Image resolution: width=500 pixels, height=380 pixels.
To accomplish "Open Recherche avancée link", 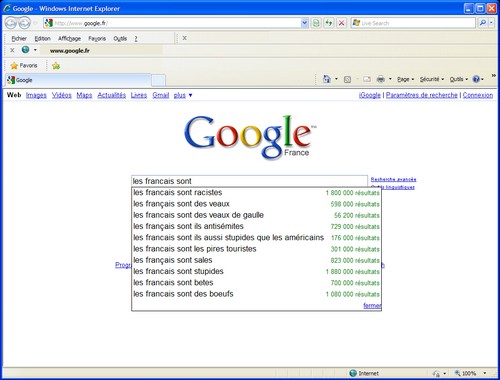I will pyautogui.click(x=393, y=179).
